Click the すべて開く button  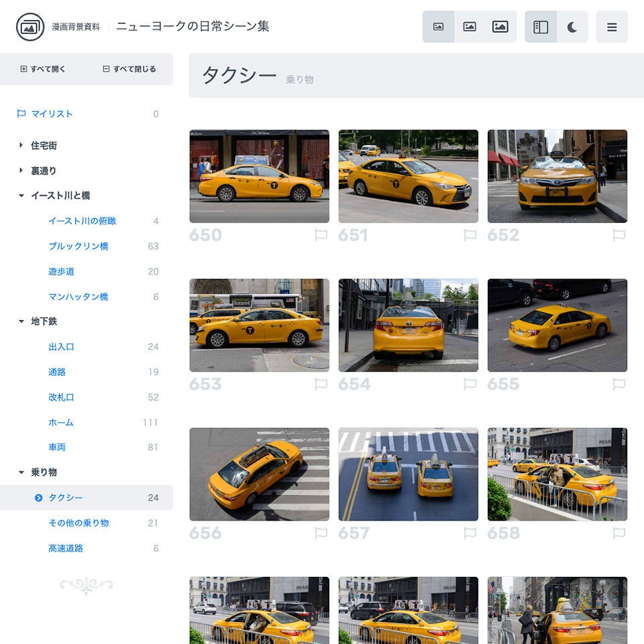point(42,68)
